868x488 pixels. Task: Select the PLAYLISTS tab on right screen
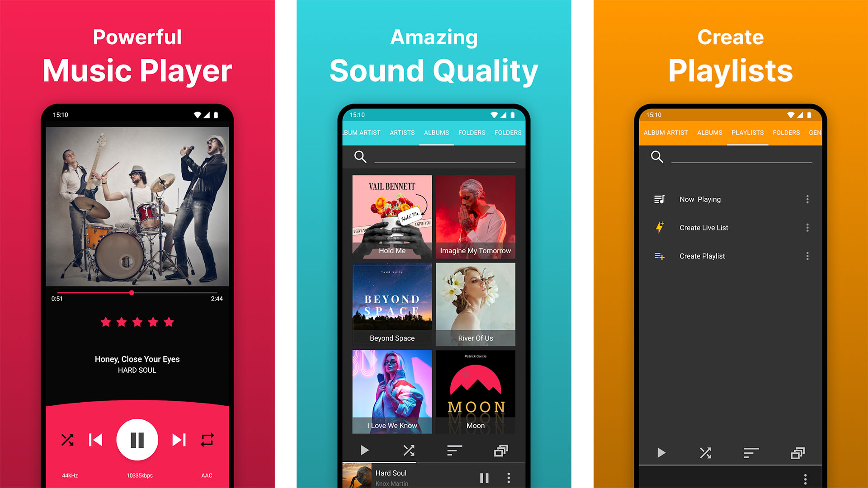pos(746,132)
